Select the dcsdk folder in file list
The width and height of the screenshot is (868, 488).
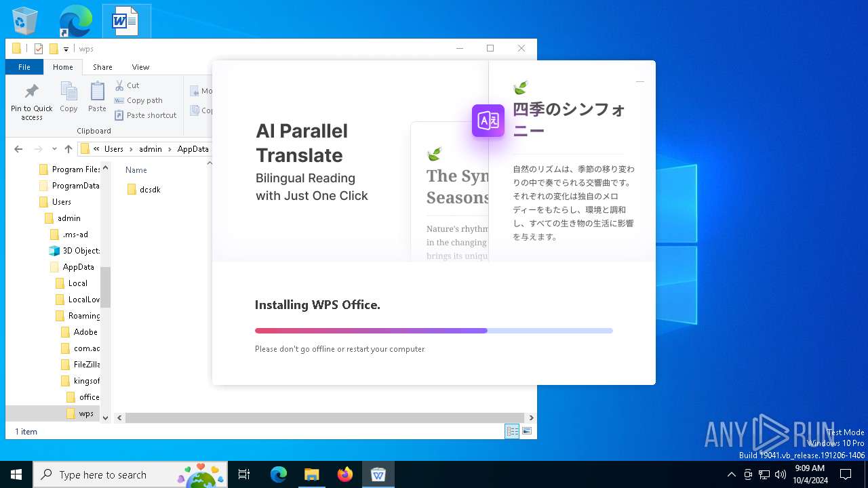tap(144, 190)
